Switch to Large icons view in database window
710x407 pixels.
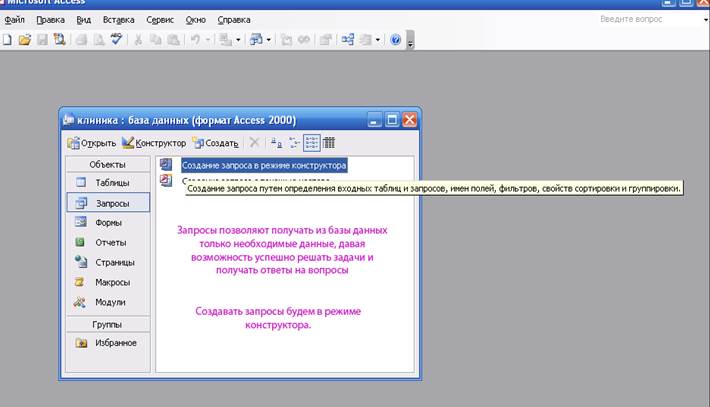[x=276, y=143]
